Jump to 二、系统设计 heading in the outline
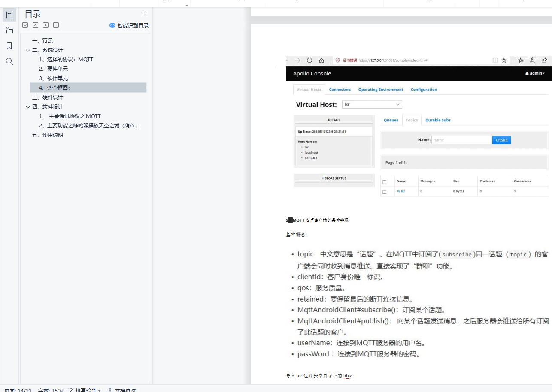 (48, 50)
